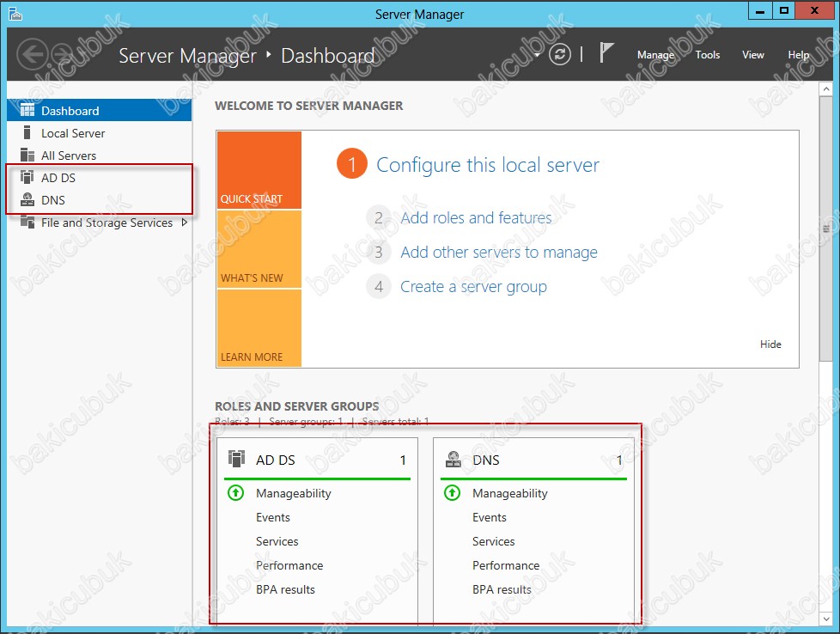840x634 pixels.
Task: Click the AD DS tile role icon
Action: click(x=236, y=459)
